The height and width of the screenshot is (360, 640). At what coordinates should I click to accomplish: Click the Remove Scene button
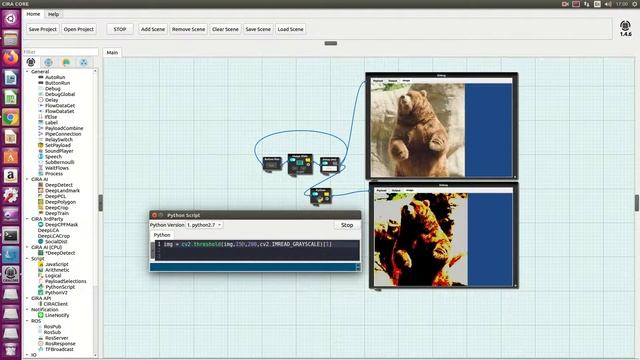189,29
